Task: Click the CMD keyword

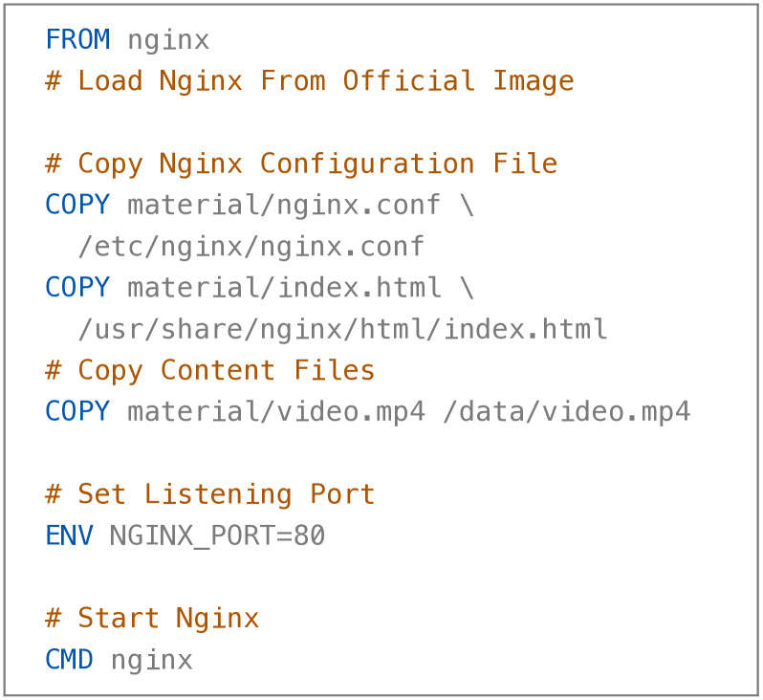Action: coord(69,660)
